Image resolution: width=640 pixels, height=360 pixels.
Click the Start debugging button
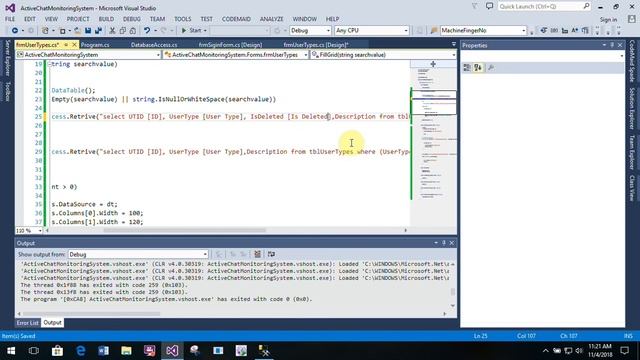191,31
